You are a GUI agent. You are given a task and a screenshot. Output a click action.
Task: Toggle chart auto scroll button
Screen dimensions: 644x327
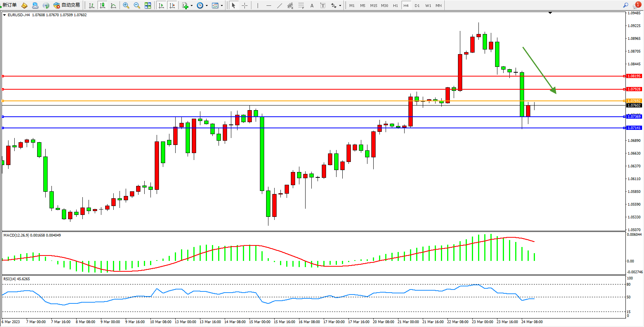161,5
